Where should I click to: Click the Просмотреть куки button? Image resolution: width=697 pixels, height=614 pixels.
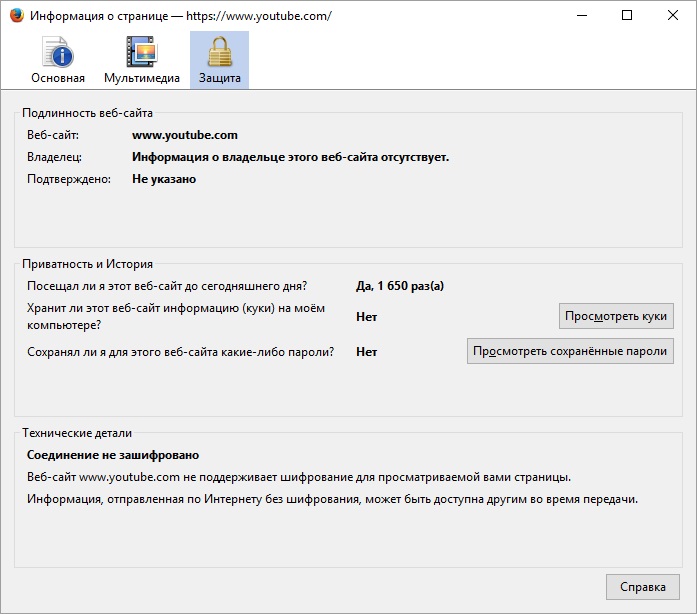point(616,316)
